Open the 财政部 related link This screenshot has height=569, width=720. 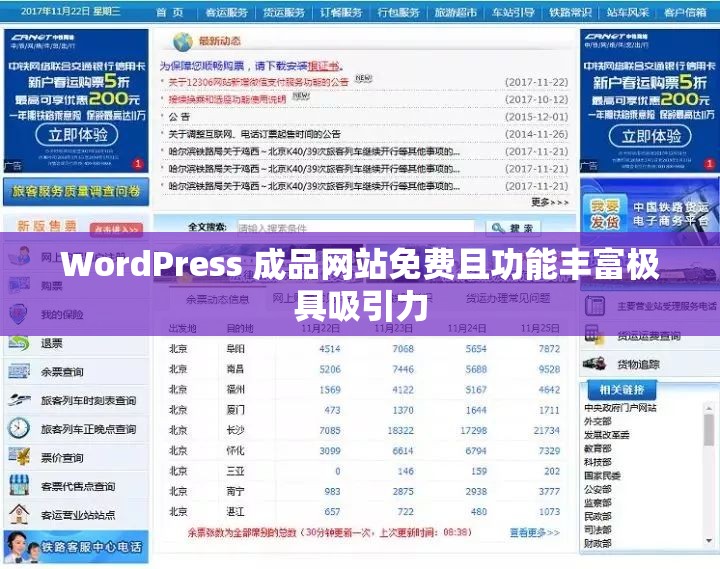(x=597, y=544)
